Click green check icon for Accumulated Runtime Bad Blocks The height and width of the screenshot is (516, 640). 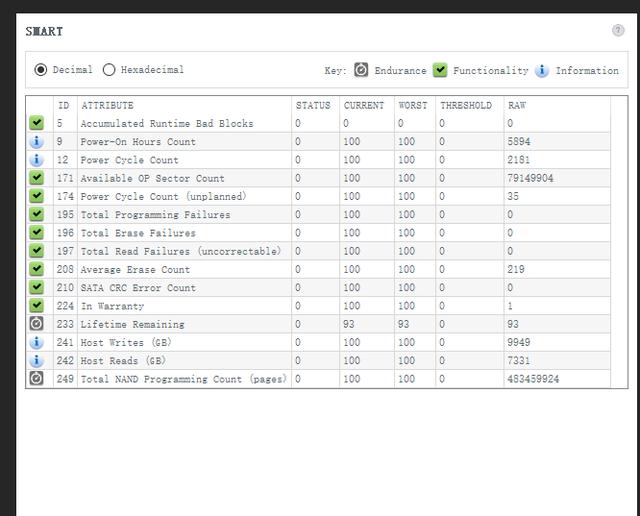37,123
